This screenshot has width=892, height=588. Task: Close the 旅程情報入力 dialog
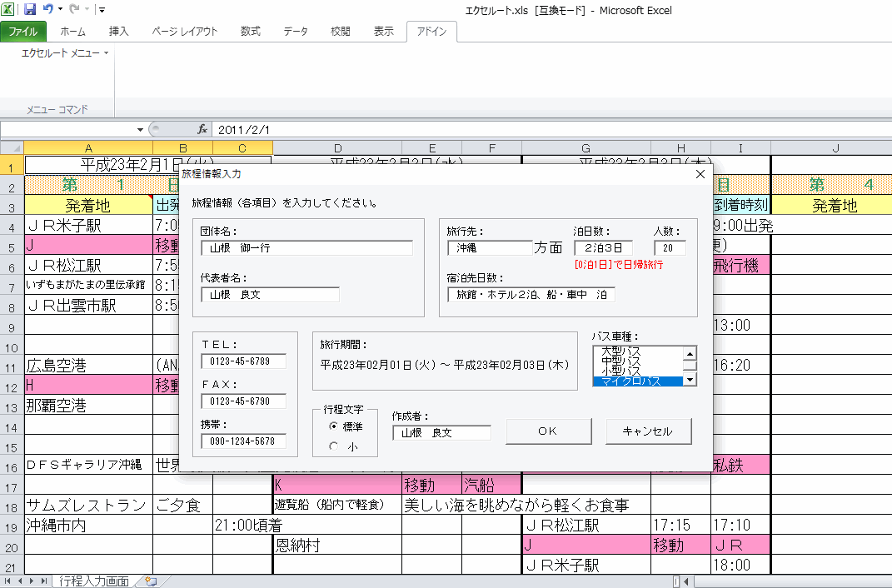click(x=700, y=174)
